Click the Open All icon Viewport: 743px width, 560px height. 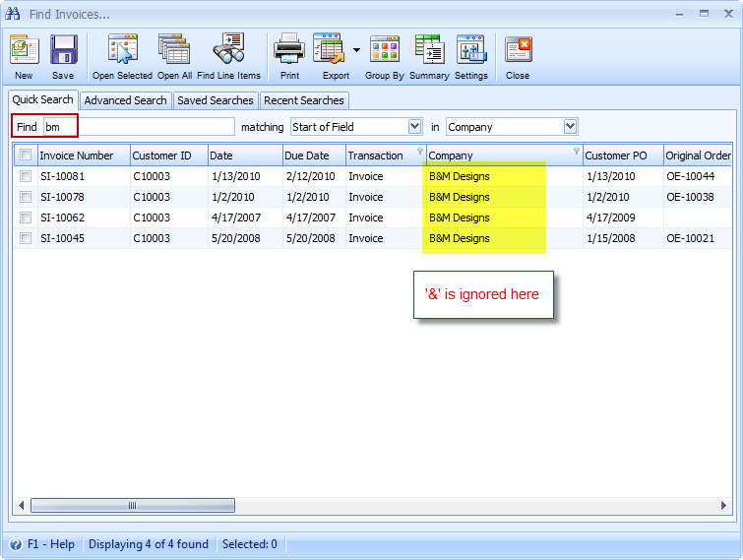click(x=174, y=49)
